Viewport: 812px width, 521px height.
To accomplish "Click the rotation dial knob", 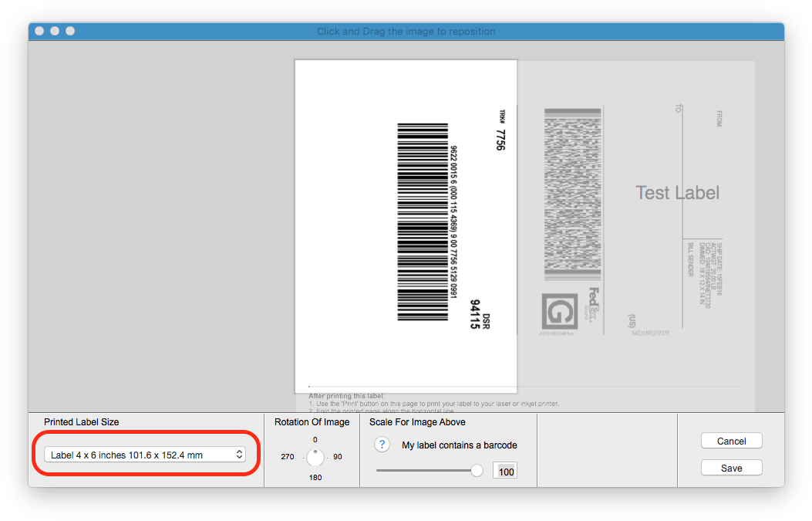I will pyautogui.click(x=315, y=457).
